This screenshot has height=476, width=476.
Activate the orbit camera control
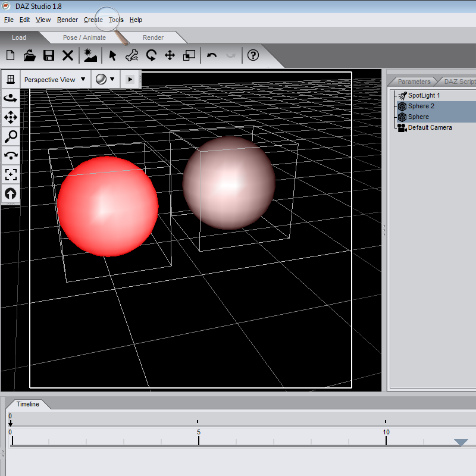point(11,98)
